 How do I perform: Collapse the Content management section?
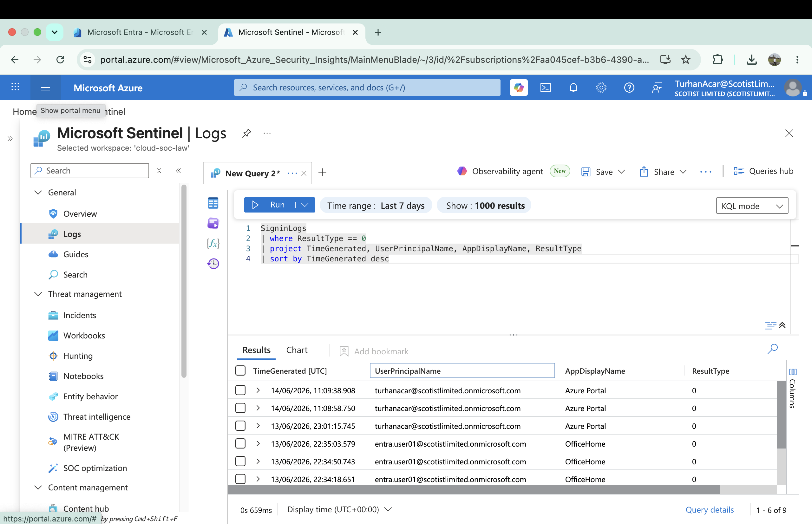click(38, 488)
